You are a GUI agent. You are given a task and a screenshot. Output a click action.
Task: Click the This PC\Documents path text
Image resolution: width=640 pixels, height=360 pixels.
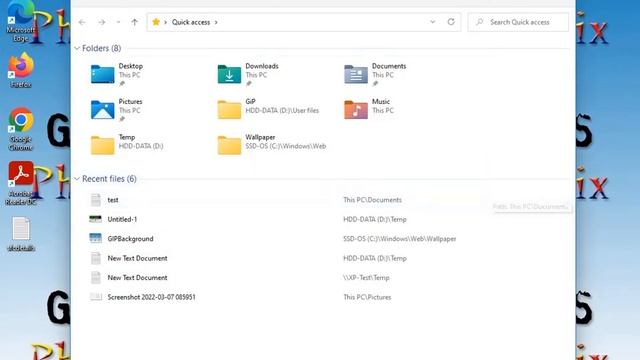tap(372, 200)
